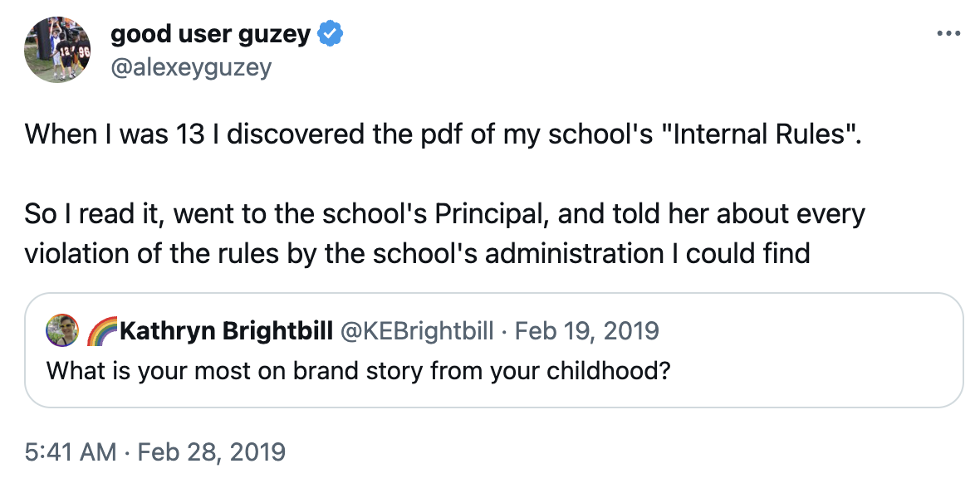The width and height of the screenshot is (980, 488).
Task: Open Kathryn Brightbill's name in the quoted tweet
Action: [224, 331]
